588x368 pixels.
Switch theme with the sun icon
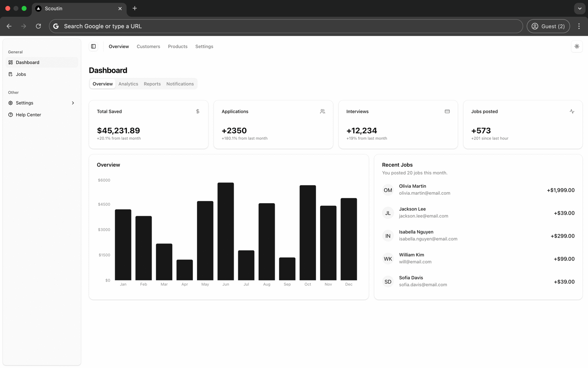577,46
